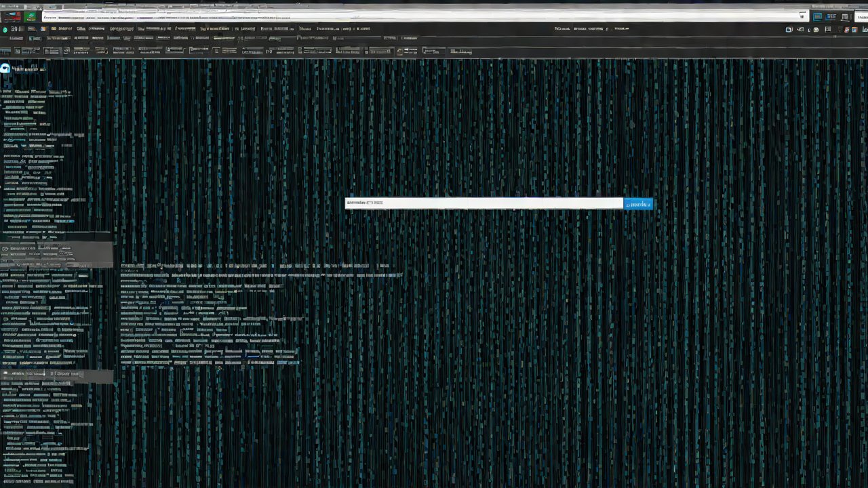Click the blue button beside the center search field
The width and height of the screenshot is (868, 488).
[x=638, y=204]
